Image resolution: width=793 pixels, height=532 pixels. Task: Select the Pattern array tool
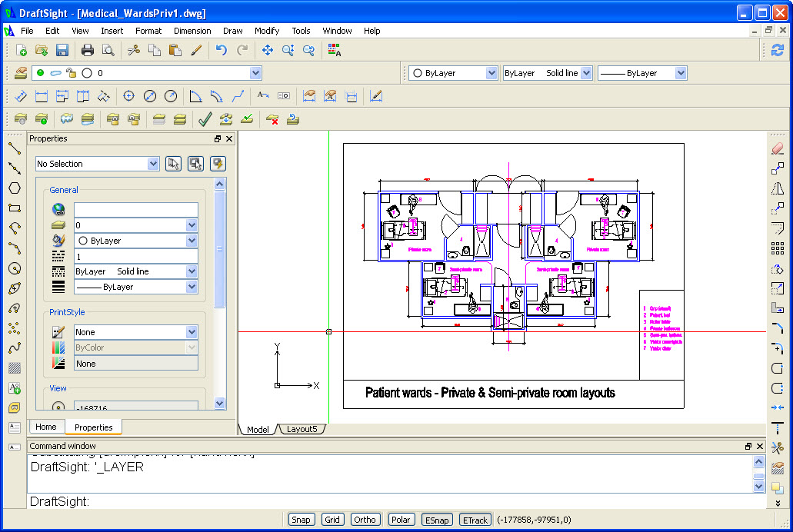click(x=778, y=248)
